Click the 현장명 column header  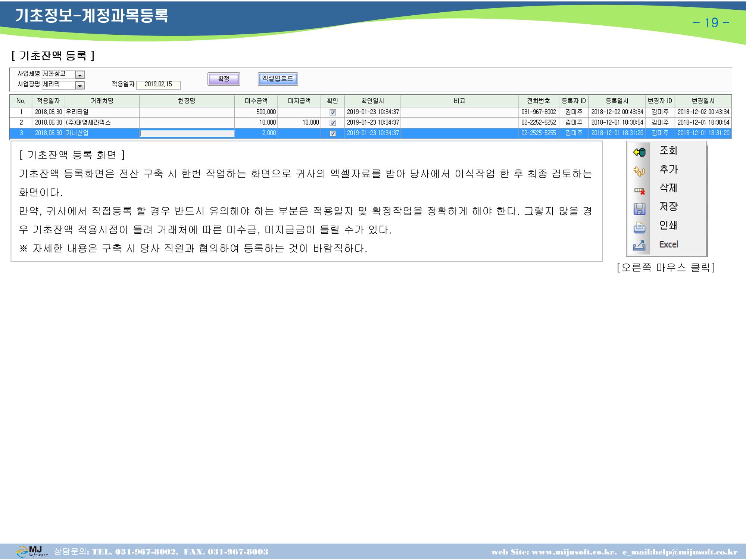tap(187, 101)
